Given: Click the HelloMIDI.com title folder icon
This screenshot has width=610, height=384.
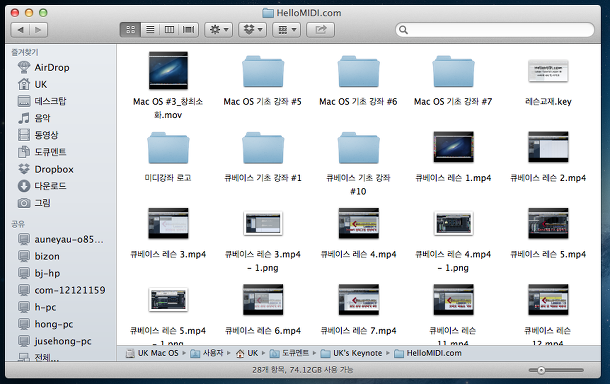Looking at the screenshot, I should point(268,13).
